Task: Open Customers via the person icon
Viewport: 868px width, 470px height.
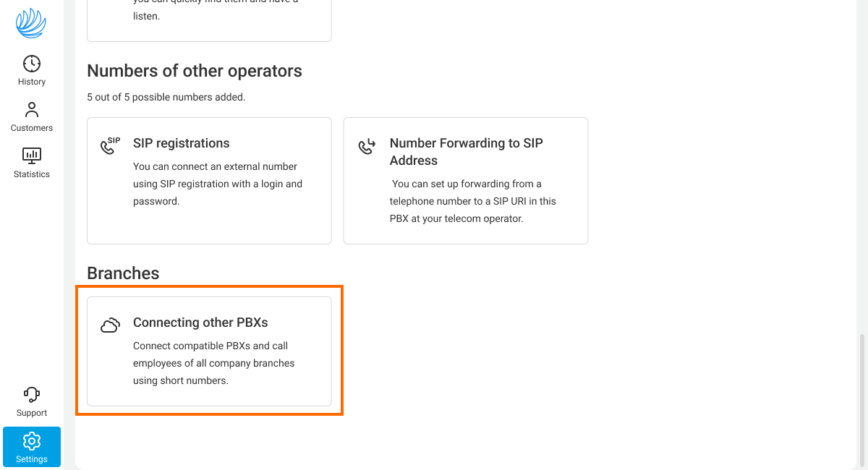Action: pyautogui.click(x=32, y=110)
